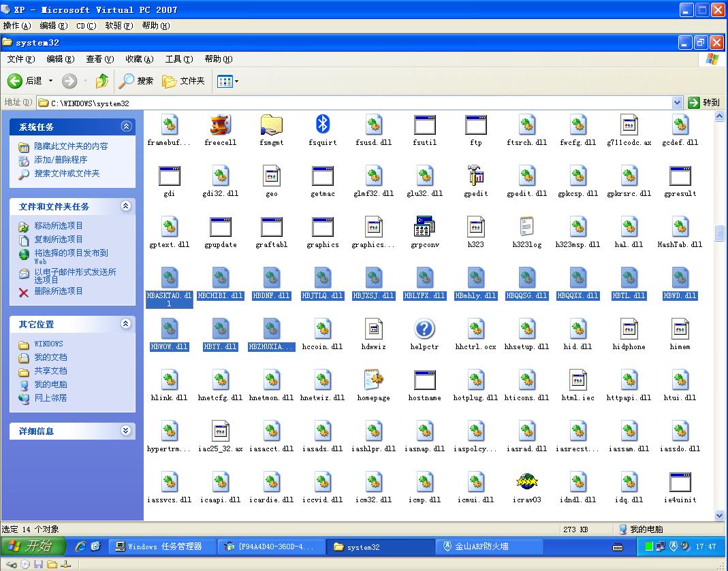Select the icrav03 file icon
This screenshot has height=571, width=728.
pyautogui.click(x=526, y=483)
